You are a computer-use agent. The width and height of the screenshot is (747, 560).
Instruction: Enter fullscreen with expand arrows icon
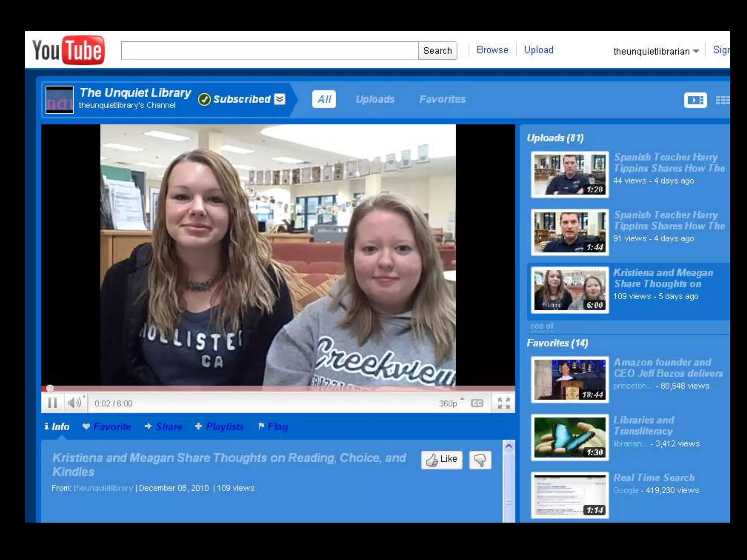(504, 403)
